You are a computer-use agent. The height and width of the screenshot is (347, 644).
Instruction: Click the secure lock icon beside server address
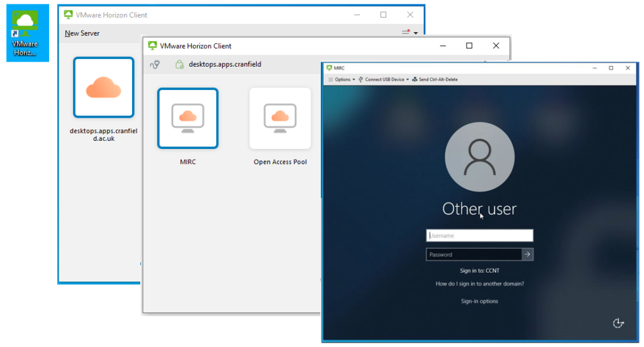pyautogui.click(x=179, y=64)
